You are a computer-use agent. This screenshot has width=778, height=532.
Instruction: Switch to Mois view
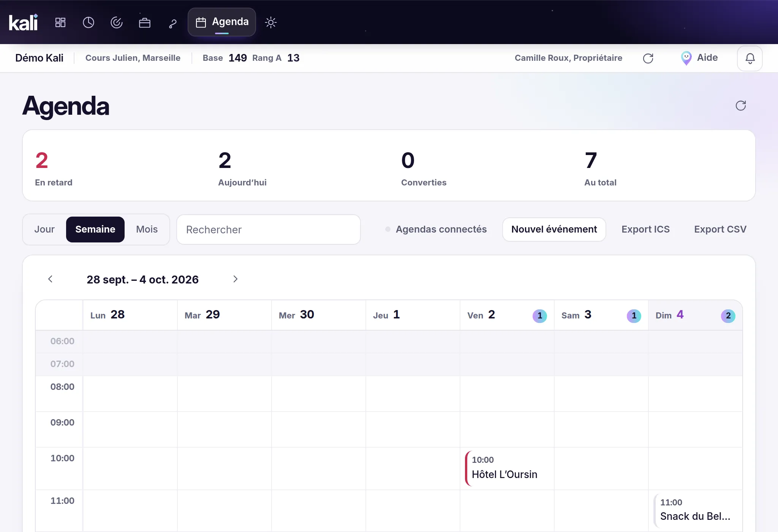coord(147,229)
